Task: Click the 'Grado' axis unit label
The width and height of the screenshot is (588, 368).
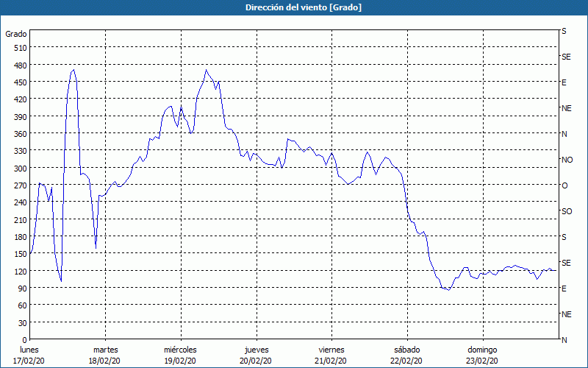Action: (x=16, y=34)
